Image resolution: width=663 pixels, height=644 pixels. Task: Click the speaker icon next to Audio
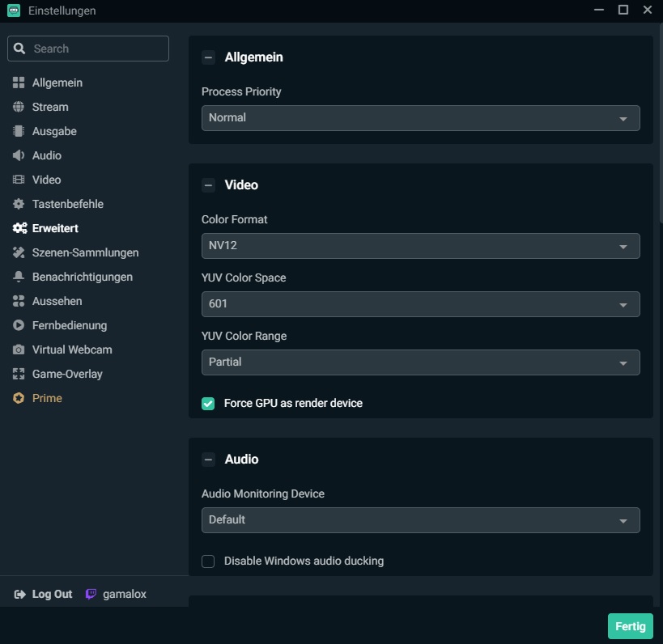(x=19, y=155)
